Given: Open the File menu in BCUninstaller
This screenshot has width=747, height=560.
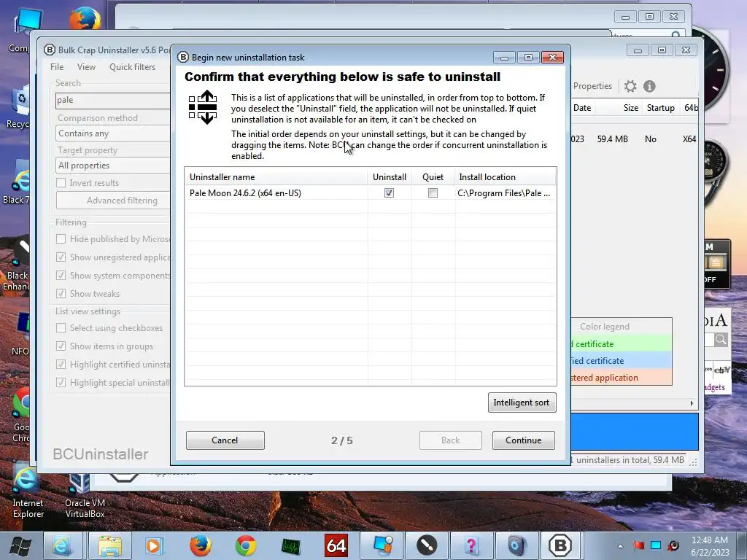Looking at the screenshot, I should [x=57, y=67].
